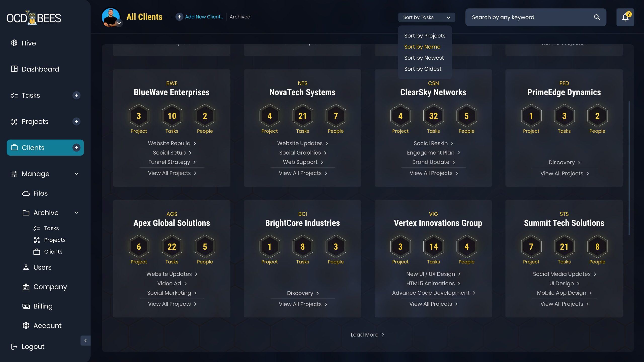Image resolution: width=644 pixels, height=362 pixels.
Task: Click the plus icon beside Clients
Action: coord(76,148)
